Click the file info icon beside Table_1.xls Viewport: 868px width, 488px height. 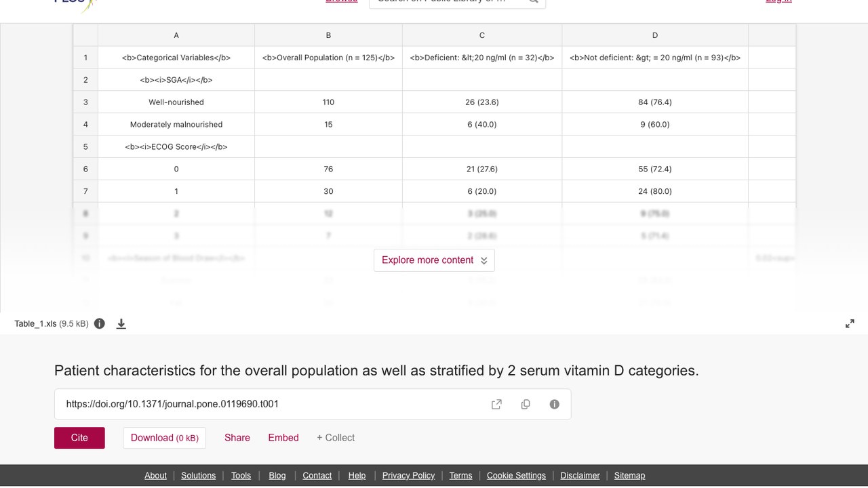coord(100,324)
